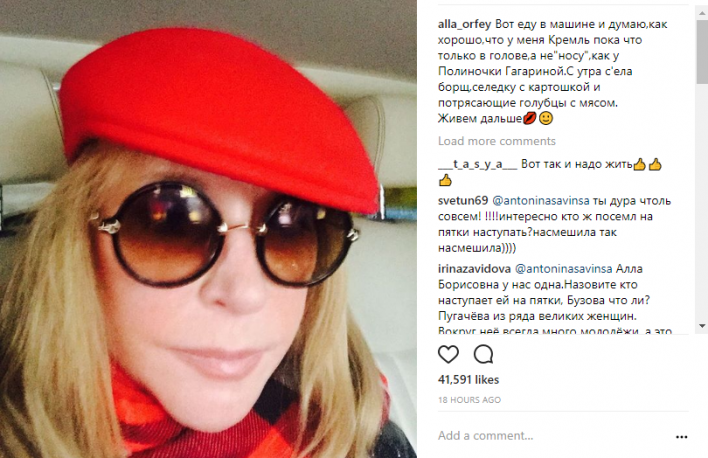Open the 18 HOURS AGO timestamp
The image size is (708, 458).
click(x=469, y=400)
